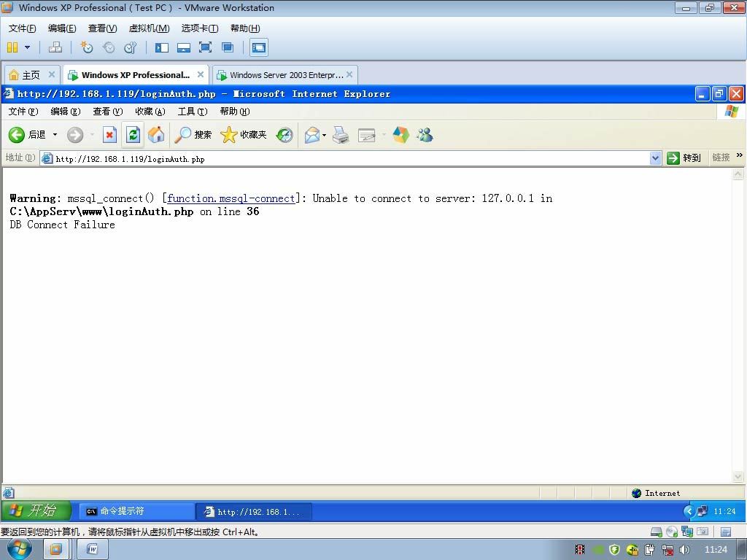Expand the address bar dropdown arrow

click(656, 158)
